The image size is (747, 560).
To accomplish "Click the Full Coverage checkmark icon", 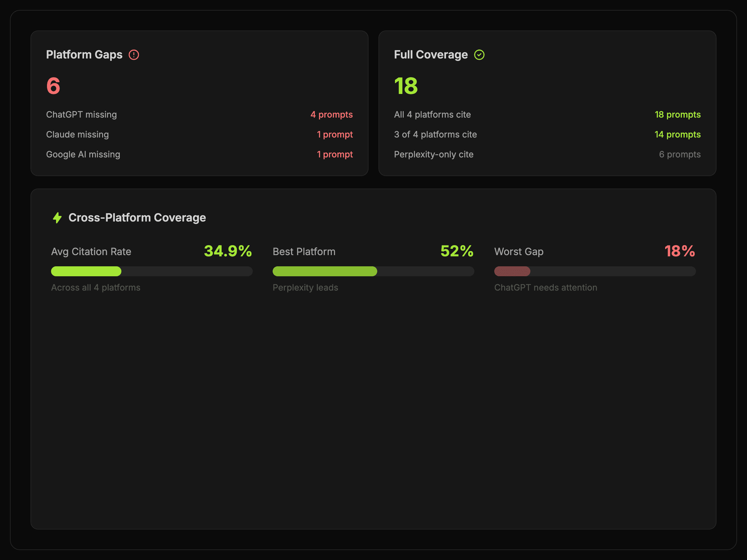I will [479, 55].
